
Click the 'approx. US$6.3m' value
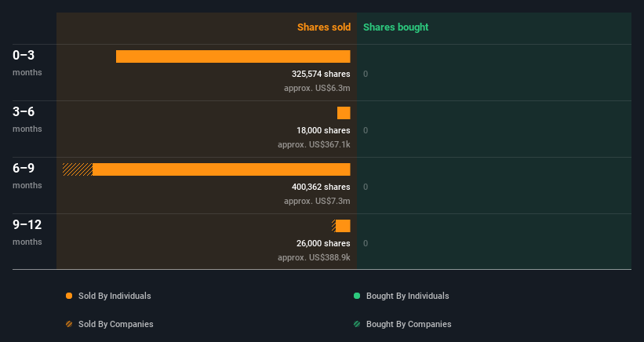click(317, 89)
